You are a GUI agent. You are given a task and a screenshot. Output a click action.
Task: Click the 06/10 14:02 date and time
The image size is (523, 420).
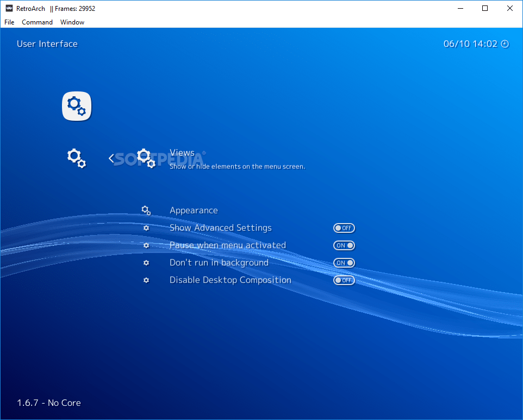pos(470,44)
